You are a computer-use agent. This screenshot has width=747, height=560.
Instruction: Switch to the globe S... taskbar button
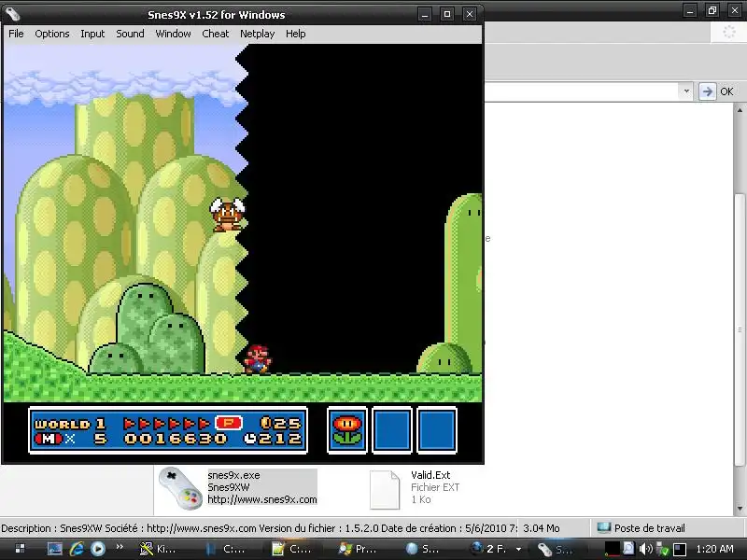click(x=424, y=549)
